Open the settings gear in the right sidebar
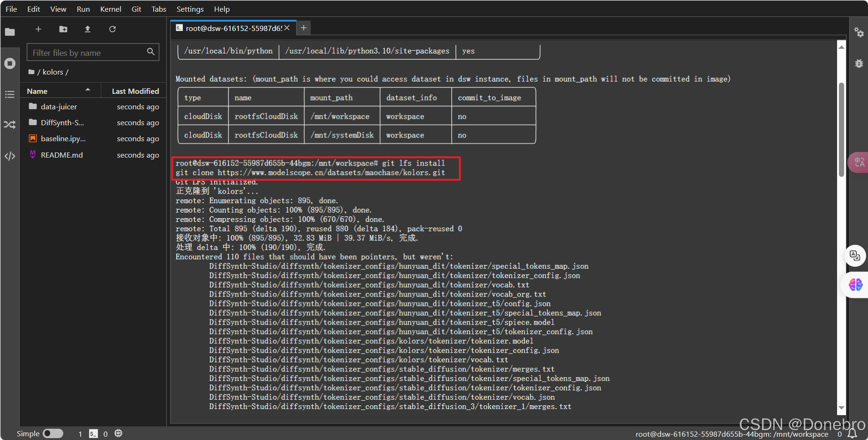Screen dimensions: 868x440 point(859,33)
